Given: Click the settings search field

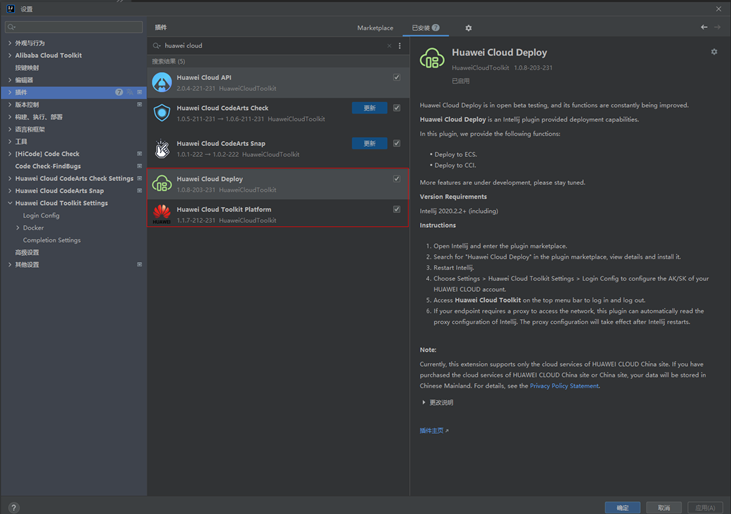Looking at the screenshot, I should (75, 27).
